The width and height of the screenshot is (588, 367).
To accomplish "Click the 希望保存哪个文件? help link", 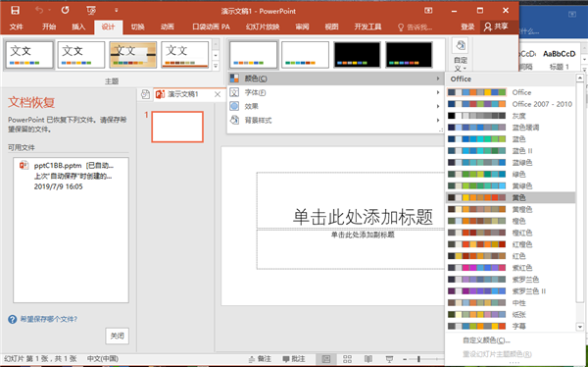I will point(48,319).
